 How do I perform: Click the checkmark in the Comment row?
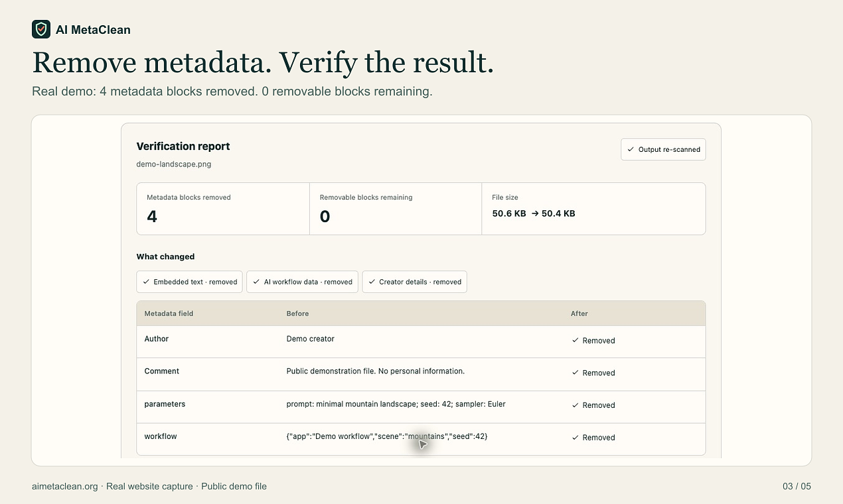pos(575,373)
